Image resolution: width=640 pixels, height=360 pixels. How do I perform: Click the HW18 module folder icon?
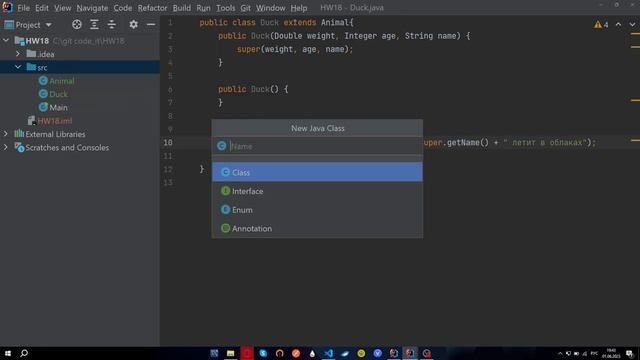pos(19,40)
